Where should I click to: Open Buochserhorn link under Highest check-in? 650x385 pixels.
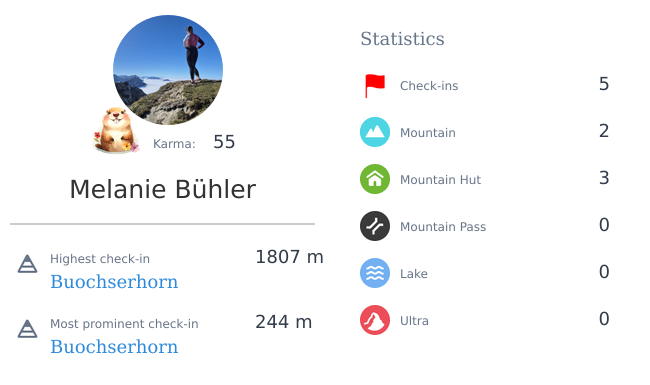point(114,282)
